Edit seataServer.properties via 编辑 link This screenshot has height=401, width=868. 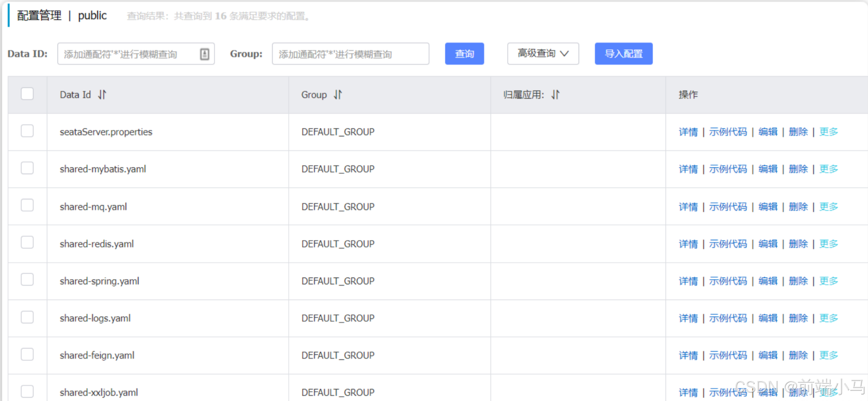tap(768, 132)
